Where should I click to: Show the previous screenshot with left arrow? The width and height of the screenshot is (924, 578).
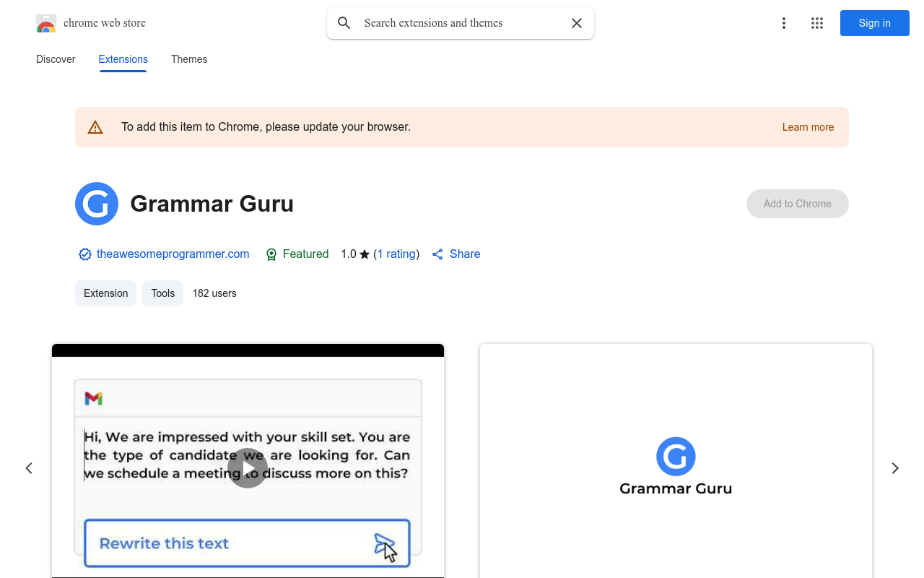29,468
